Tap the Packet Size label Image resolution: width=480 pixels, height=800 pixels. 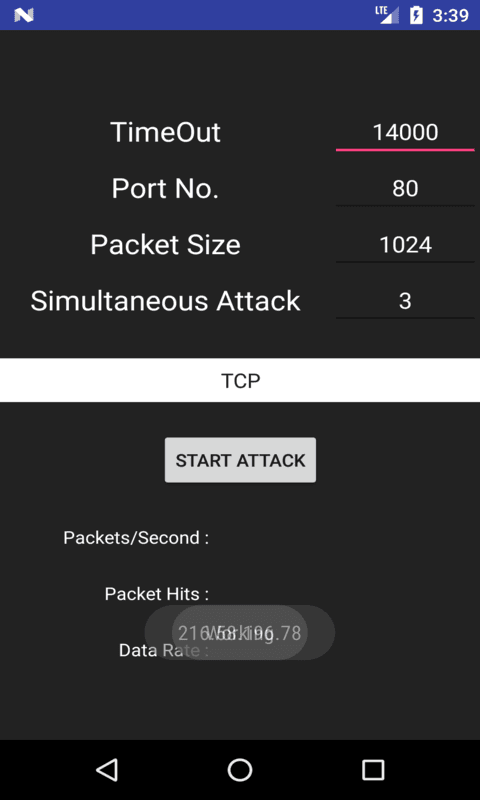point(165,245)
